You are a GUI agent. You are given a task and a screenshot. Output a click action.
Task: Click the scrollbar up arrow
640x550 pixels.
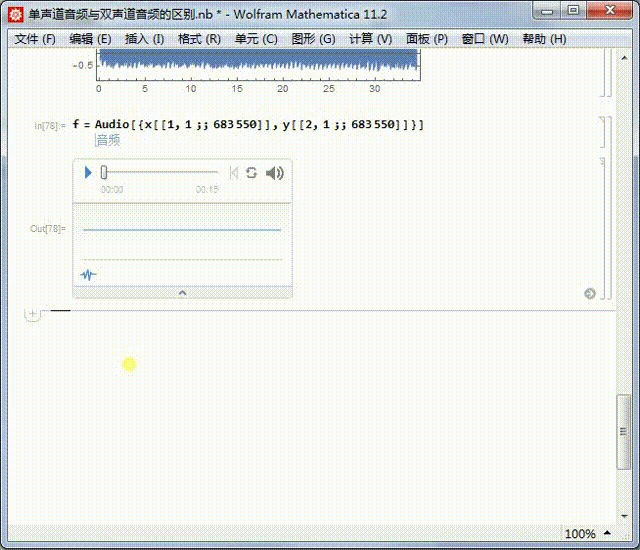tap(624, 58)
